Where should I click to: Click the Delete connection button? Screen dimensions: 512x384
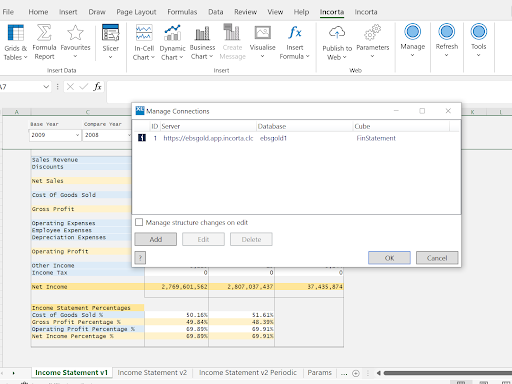click(x=251, y=239)
